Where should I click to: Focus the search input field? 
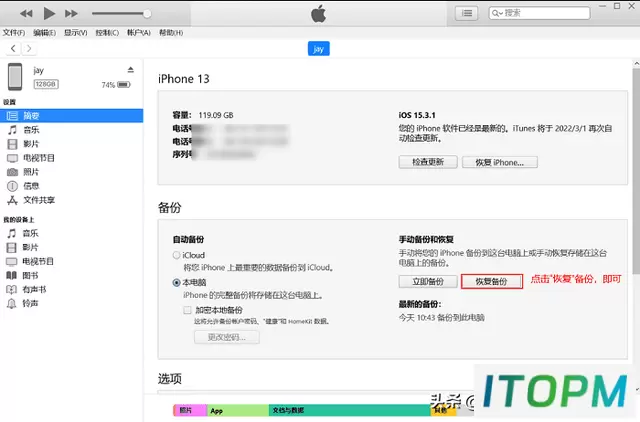click(540, 13)
